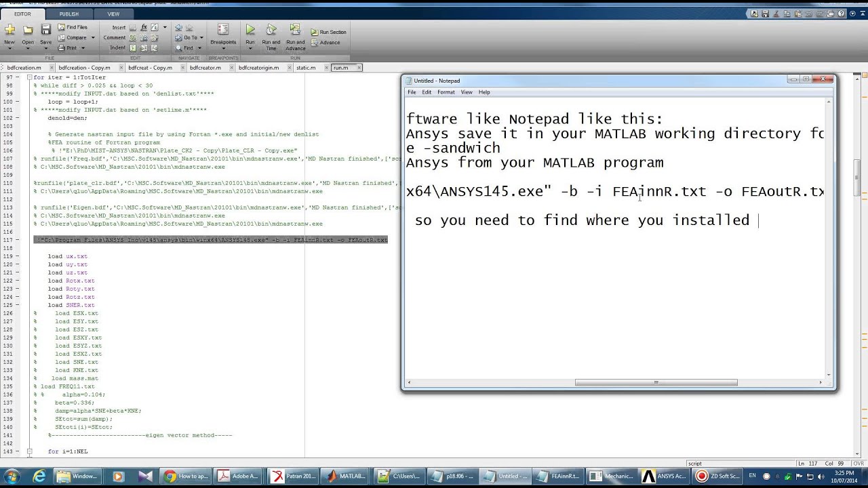
Task: Click Run and Time icon
Action: click(271, 30)
